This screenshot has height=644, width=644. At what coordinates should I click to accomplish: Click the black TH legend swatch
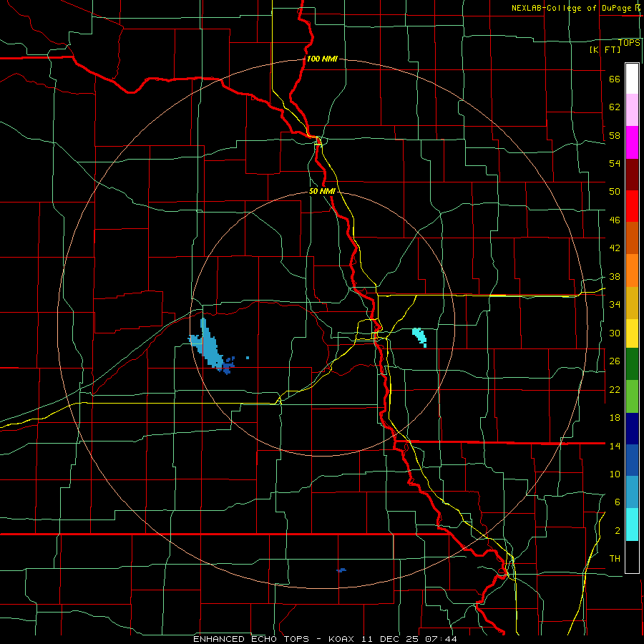[x=632, y=557]
